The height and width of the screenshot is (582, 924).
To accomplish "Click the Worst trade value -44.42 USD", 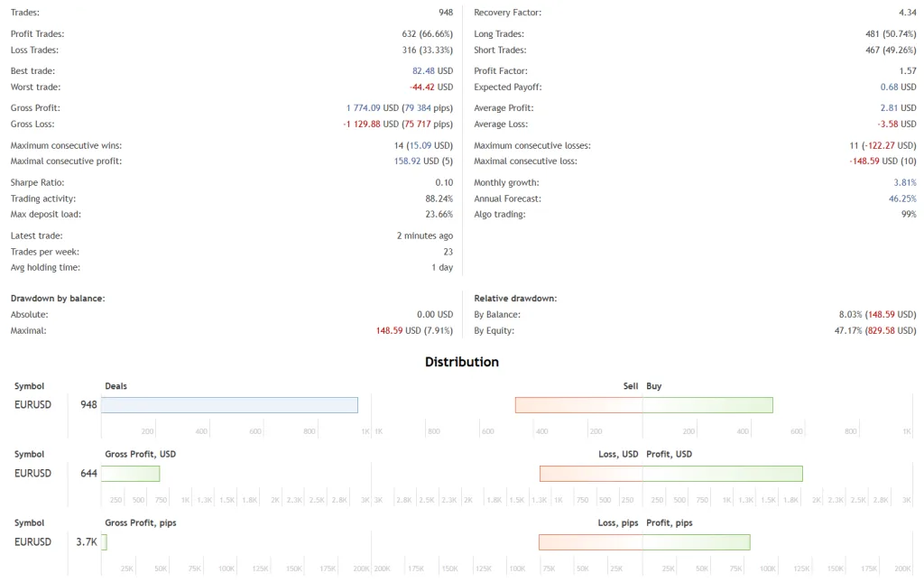I will click(430, 88).
